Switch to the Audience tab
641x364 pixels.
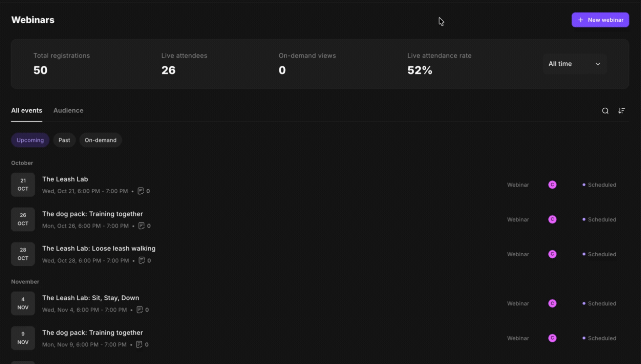pos(68,110)
